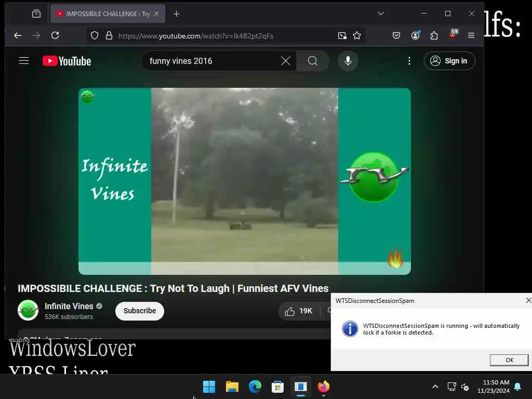Click OK in WTSDisconnectSessionSpam dialog
532x399 pixels.
click(x=509, y=360)
